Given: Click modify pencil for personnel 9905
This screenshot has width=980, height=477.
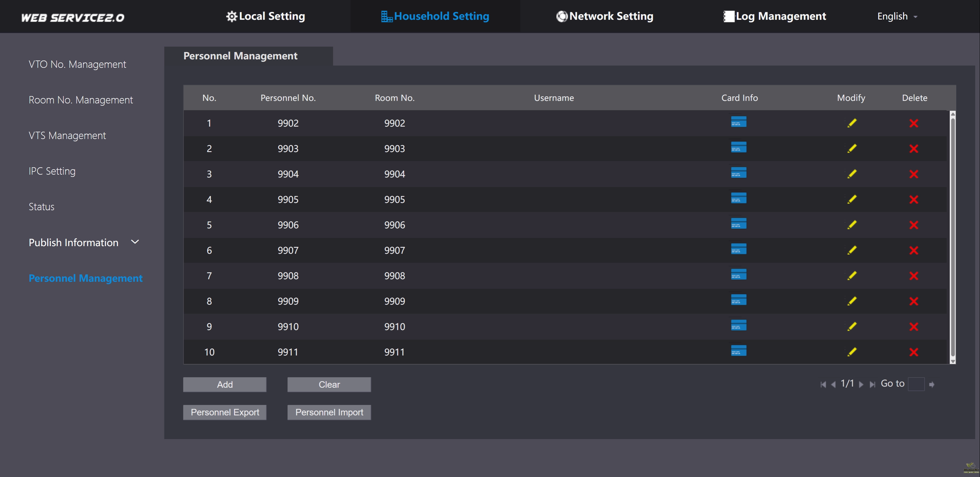Looking at the screenshot, I should [852, 199].
